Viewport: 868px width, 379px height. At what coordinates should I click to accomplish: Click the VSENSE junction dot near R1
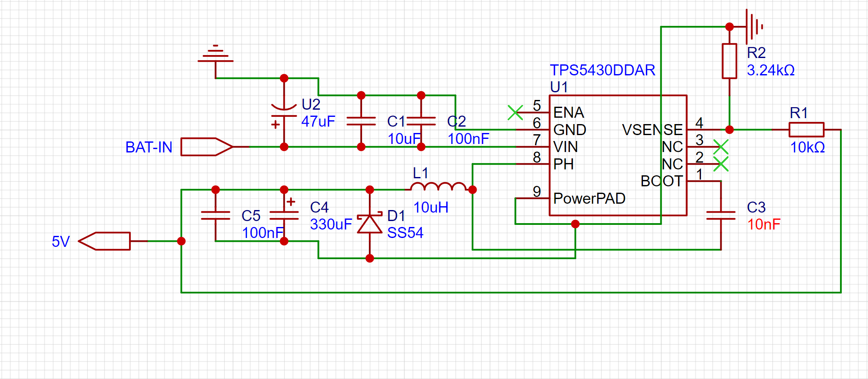coord(729,130)
